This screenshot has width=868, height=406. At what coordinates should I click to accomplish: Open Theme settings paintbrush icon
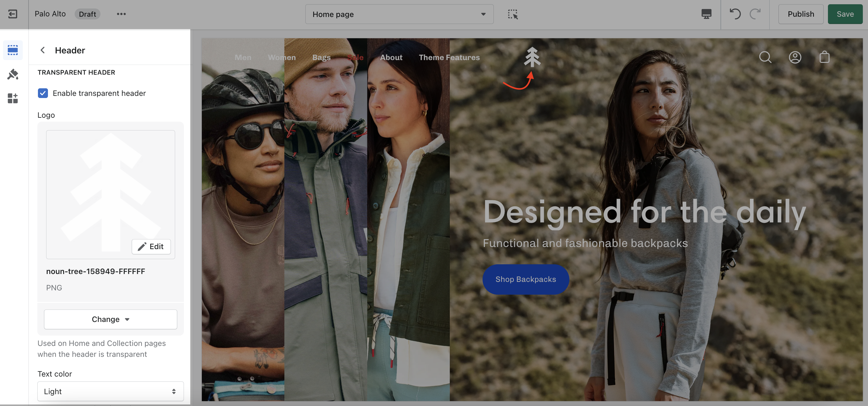click(13, 74)
